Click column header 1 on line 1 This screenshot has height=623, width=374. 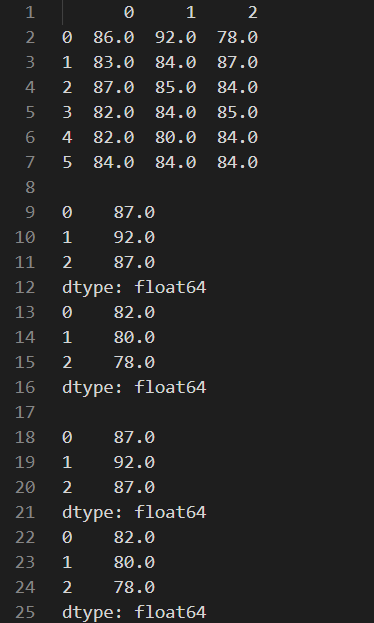coord(191,13)
